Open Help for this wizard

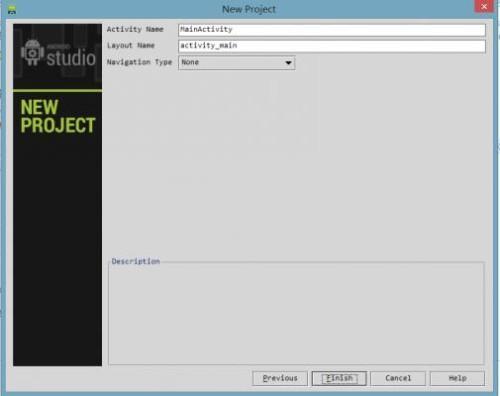pyautogui.click(x=457, y=378)
